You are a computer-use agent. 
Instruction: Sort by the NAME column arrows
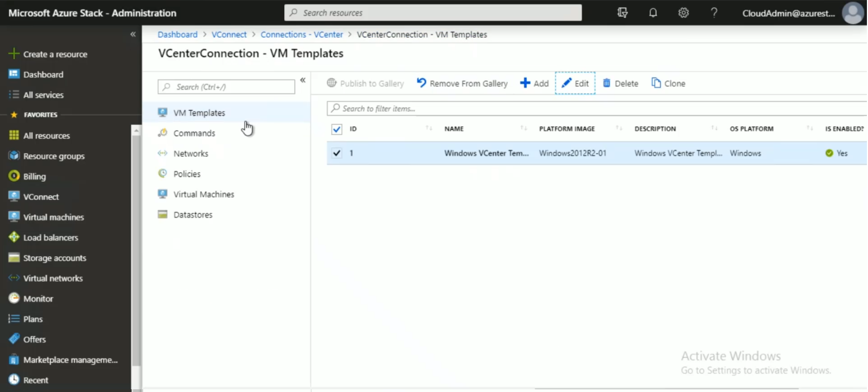click(524, 128)
